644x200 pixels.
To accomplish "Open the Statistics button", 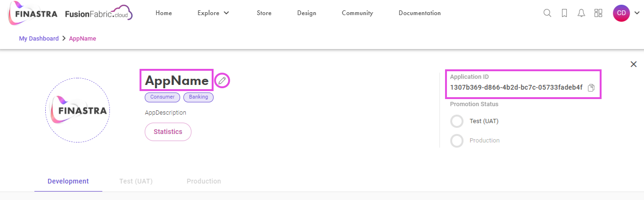I will [168, 132].
